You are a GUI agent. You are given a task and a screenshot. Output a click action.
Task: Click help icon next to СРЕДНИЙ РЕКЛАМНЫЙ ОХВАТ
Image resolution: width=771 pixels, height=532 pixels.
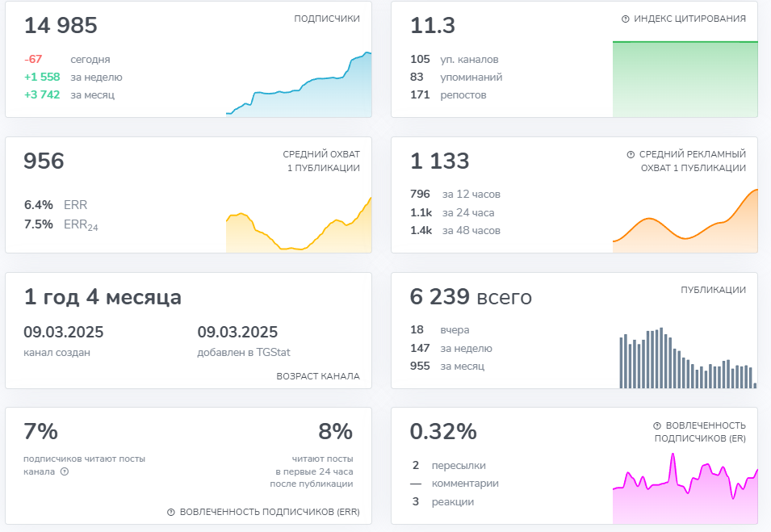pos(631,154)
